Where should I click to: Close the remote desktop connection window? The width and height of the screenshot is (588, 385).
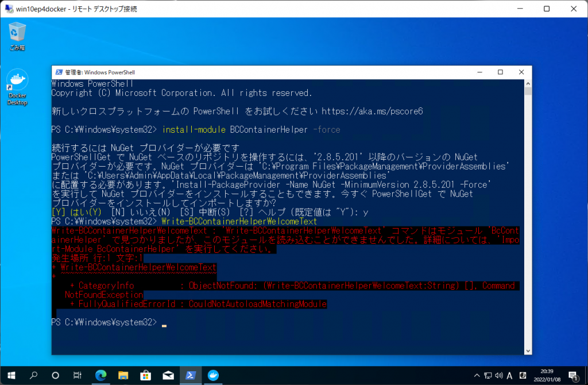tap(574, 9)
